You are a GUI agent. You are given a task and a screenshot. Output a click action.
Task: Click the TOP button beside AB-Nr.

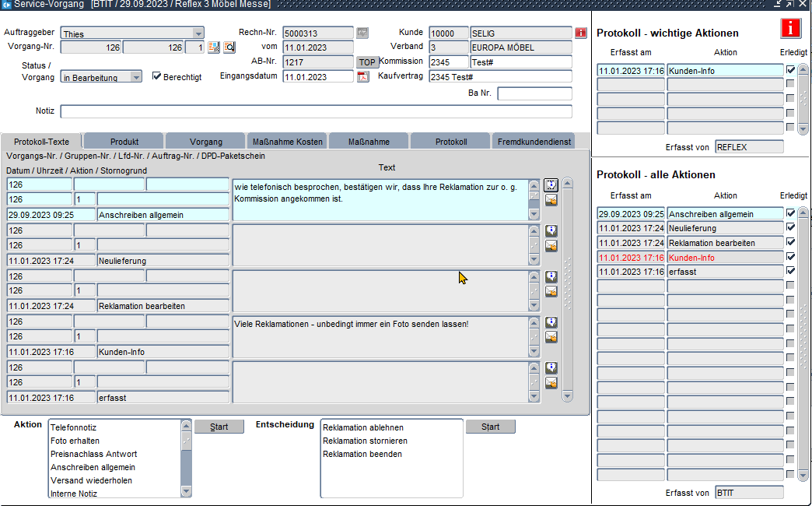366,62
